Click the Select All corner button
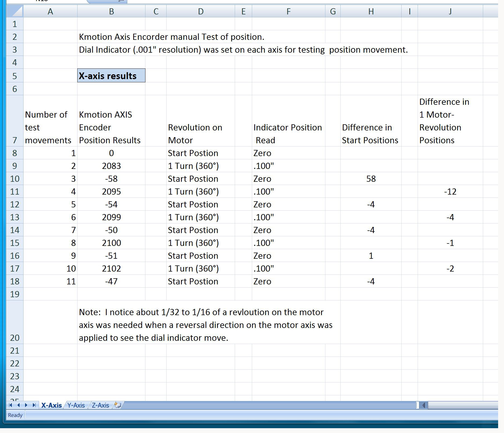The height and width of the screenshot is (433, 504). pyautogui.click(x=15, y=11)
